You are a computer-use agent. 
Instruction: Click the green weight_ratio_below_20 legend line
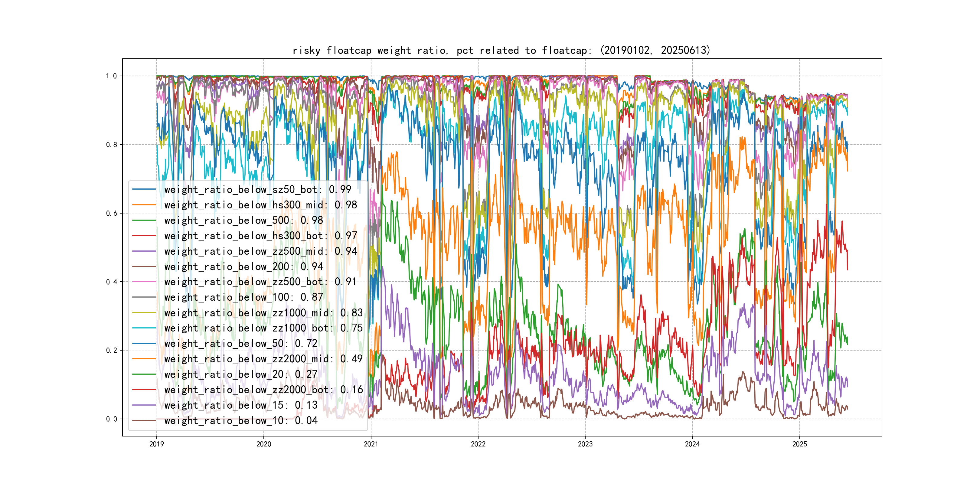144,374
